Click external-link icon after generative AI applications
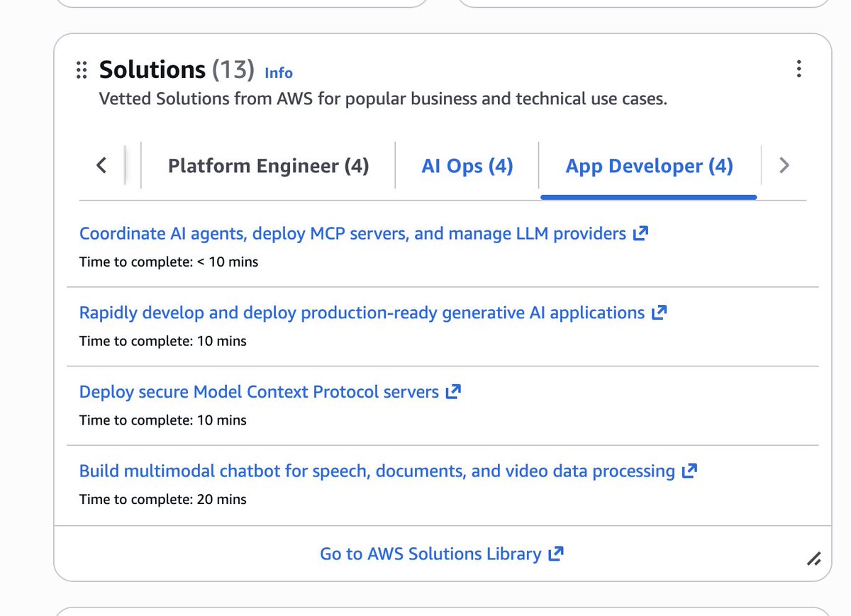Screen dimensions: 851x616 tap(659, 313)
